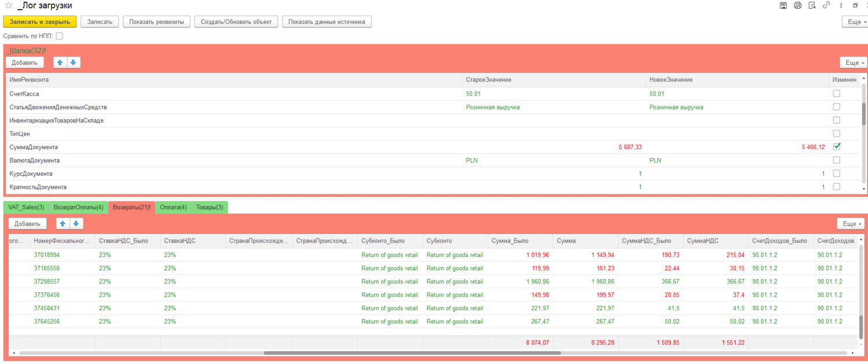Enable the Сравнить по НПП checkbox
The image size is (868, 364).
click(60, 36)
